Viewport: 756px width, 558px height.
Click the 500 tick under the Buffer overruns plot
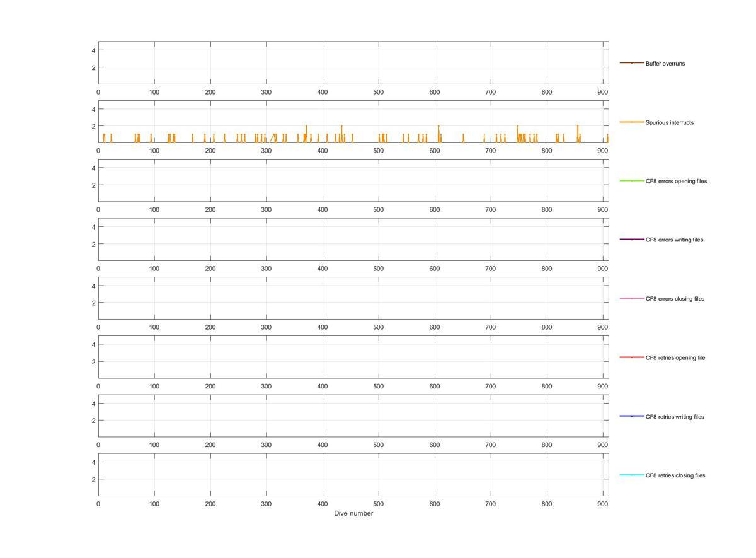coord(379,92)
